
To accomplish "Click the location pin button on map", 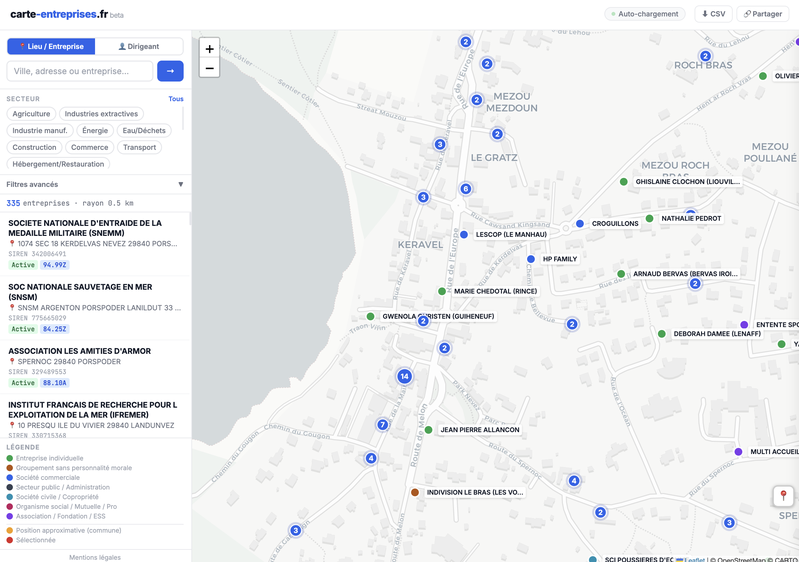I will pos(783,496).
